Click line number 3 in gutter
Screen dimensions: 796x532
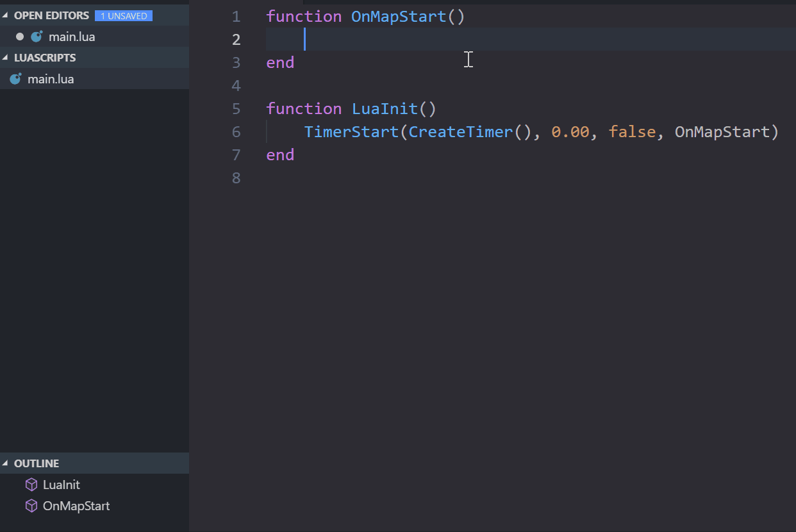point(236,63)
